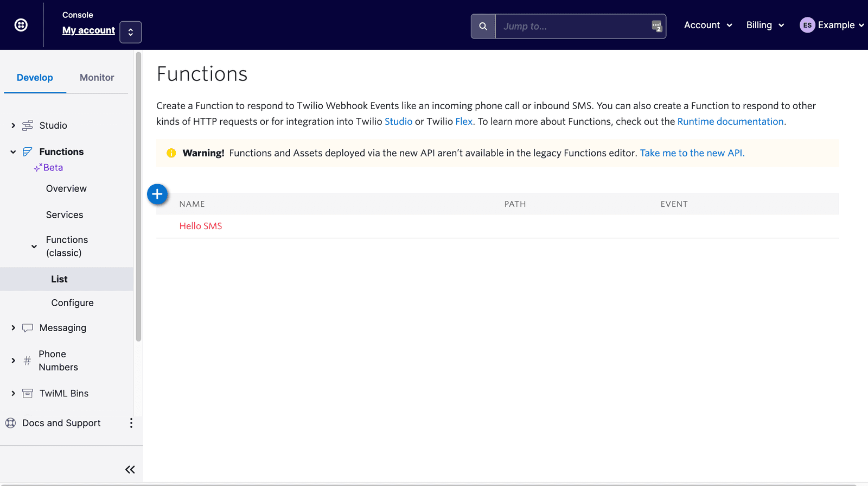The image size is (868, 486).
Task: Switch to the Monitor tab
Action: [x=97, y=78]
